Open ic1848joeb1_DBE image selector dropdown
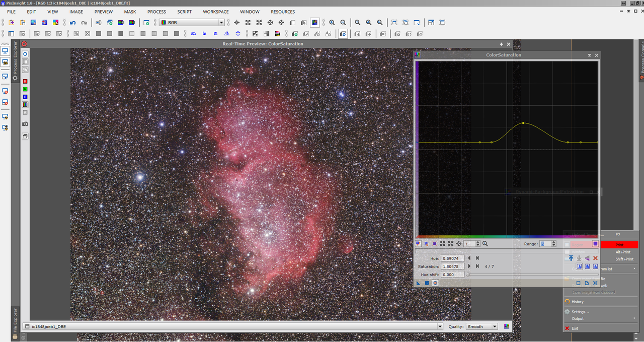644x342 pixels. (x=233, y=326)
